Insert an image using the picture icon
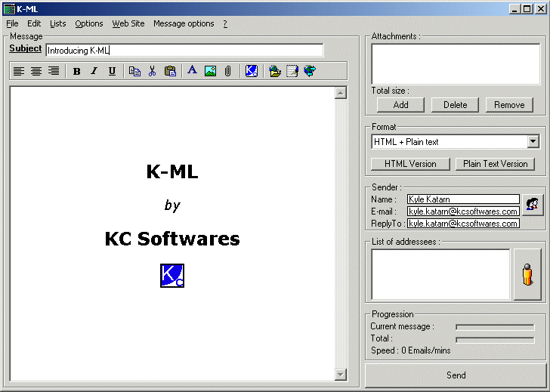The image size is (550, 392). (x=210, y=71)
